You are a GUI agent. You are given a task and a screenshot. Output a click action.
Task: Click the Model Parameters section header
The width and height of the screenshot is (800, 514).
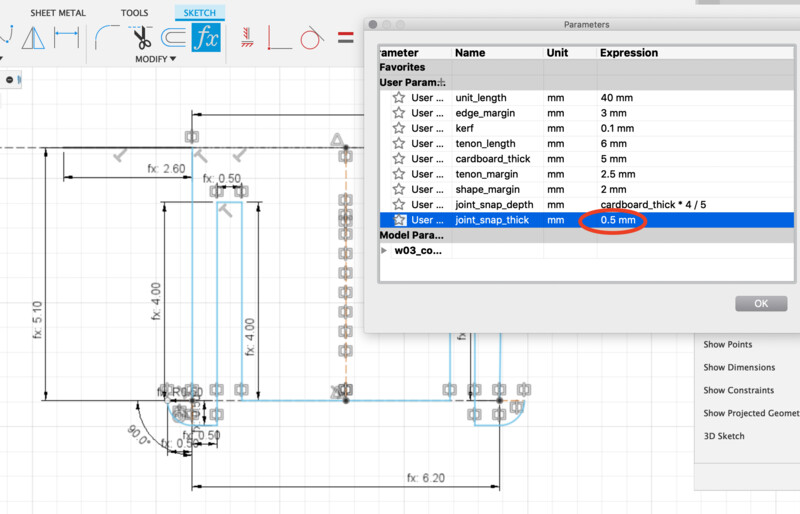click(411, 235)
